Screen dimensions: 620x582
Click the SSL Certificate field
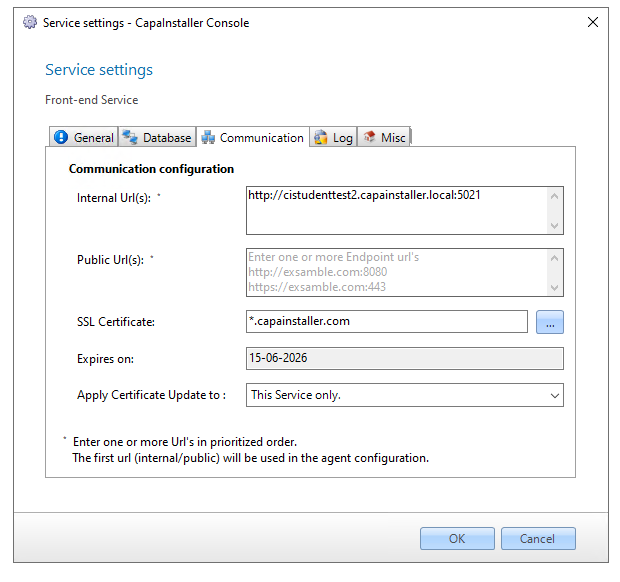pos(387,321)
